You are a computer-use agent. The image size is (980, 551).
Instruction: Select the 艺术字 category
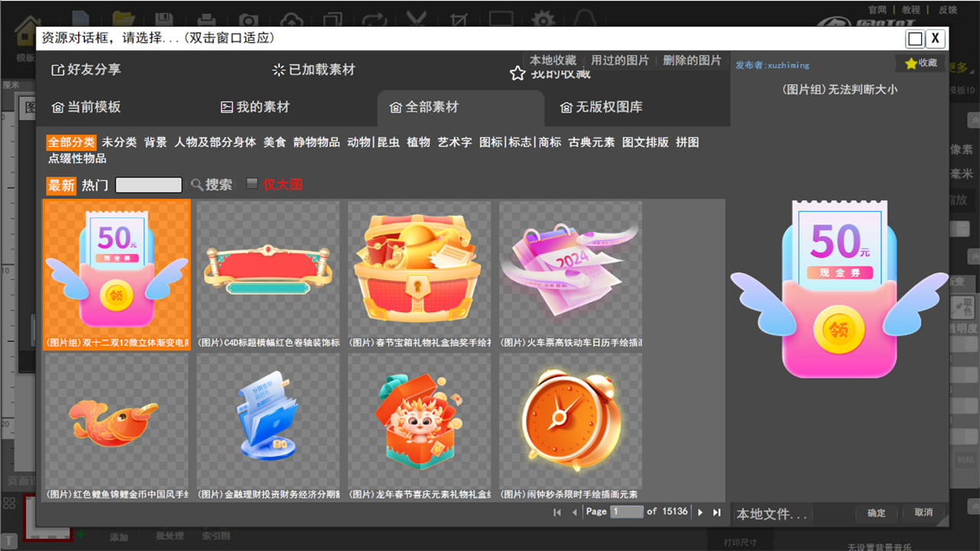[x=454, y=142]
